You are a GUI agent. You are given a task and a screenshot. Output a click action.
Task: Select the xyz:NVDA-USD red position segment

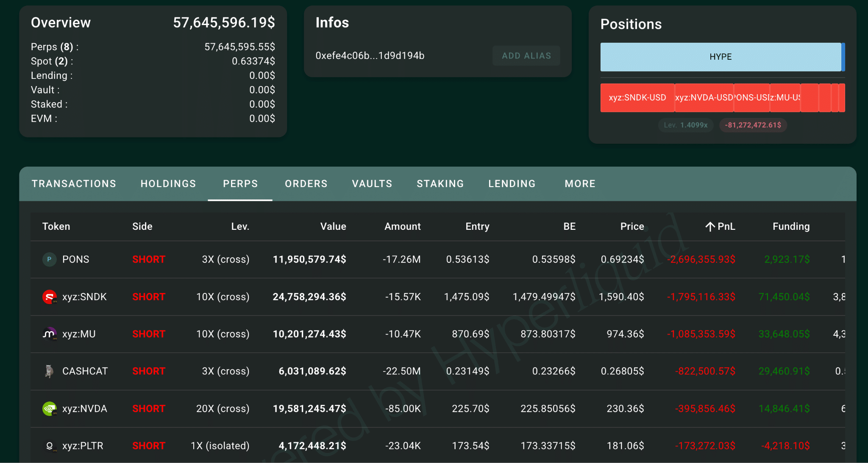coord(704,98)
